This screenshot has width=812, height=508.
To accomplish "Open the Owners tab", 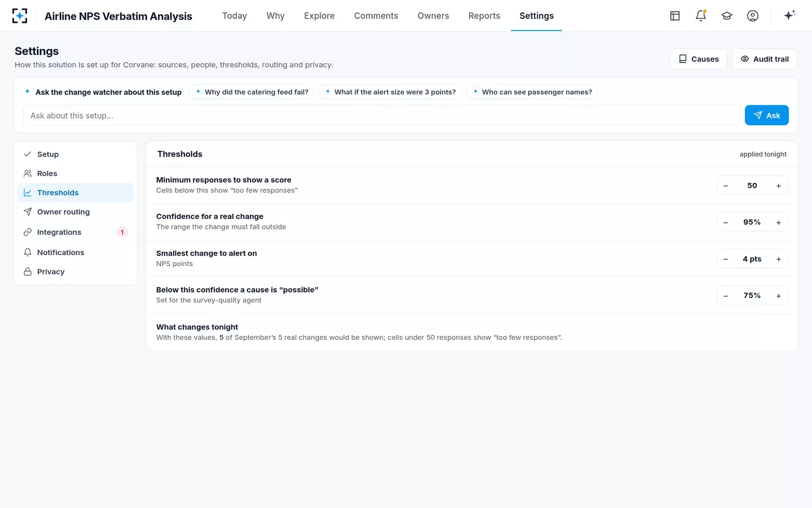I will click(x=433, y=16).
